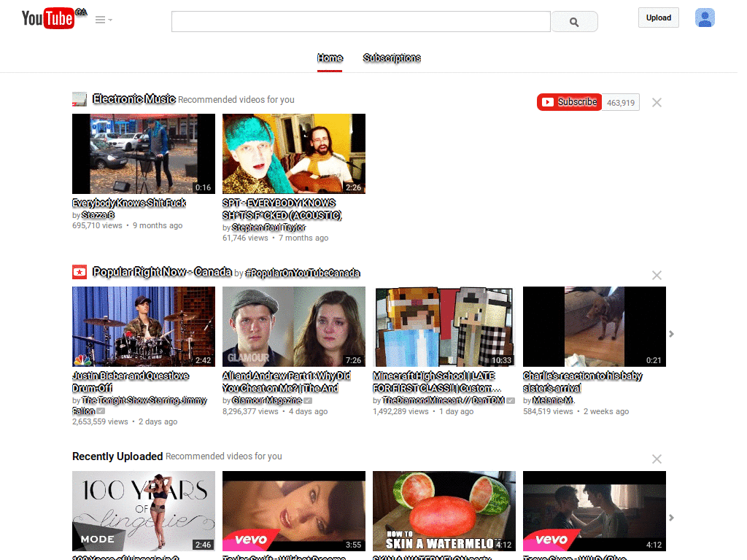747x560 pixels.
Task: Click the search magnifier button
Action: coord(574,22)
